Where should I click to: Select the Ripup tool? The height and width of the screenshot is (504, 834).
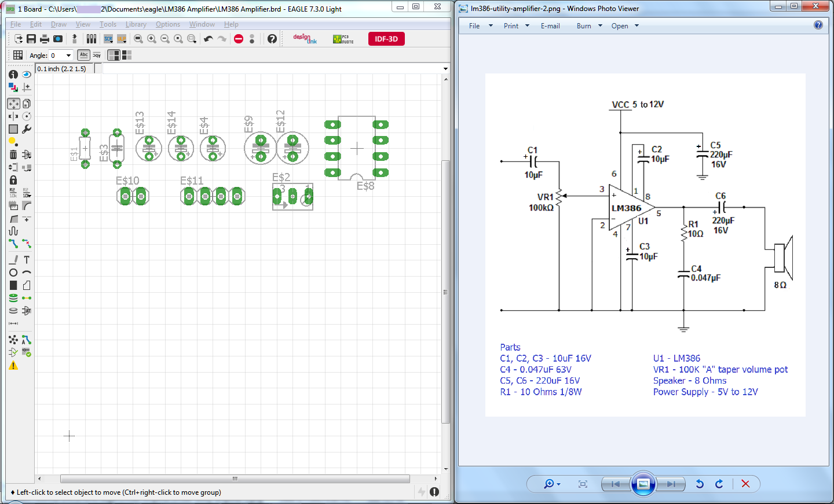(x=27, y=244)
